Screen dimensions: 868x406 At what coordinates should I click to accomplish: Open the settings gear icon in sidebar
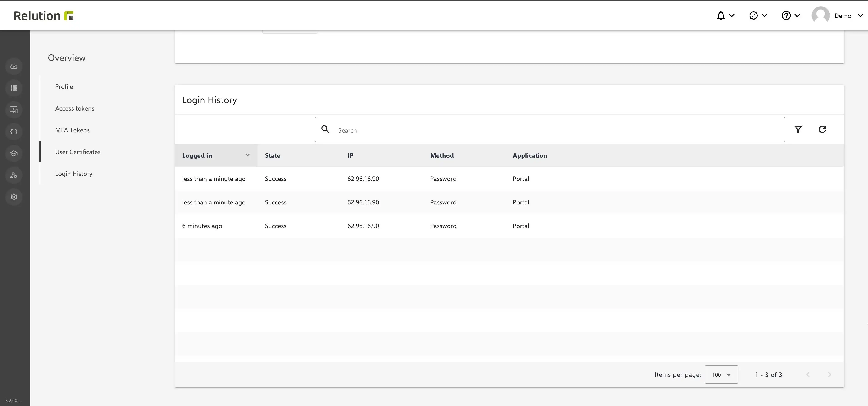[x=14, y=197]
